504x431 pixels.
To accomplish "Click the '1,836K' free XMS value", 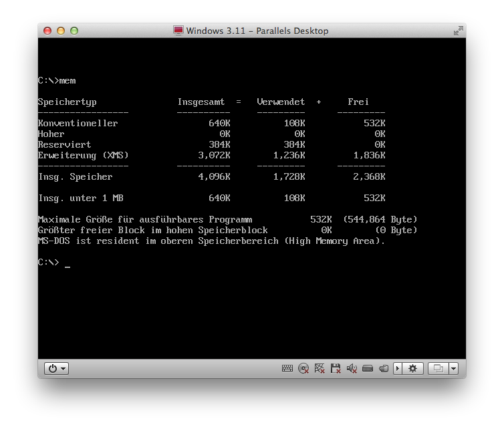I will tap(369, 156).
